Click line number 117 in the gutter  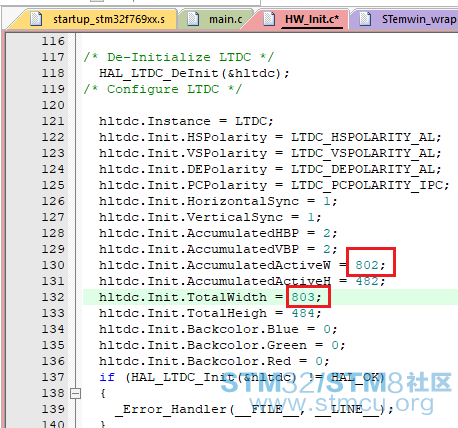(53, 57)
